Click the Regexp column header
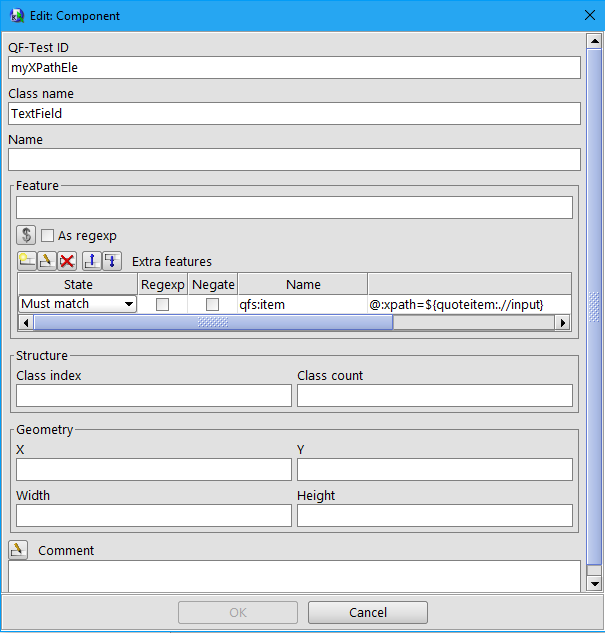This screenshot has height=633, width=605. tap(163, 285)
